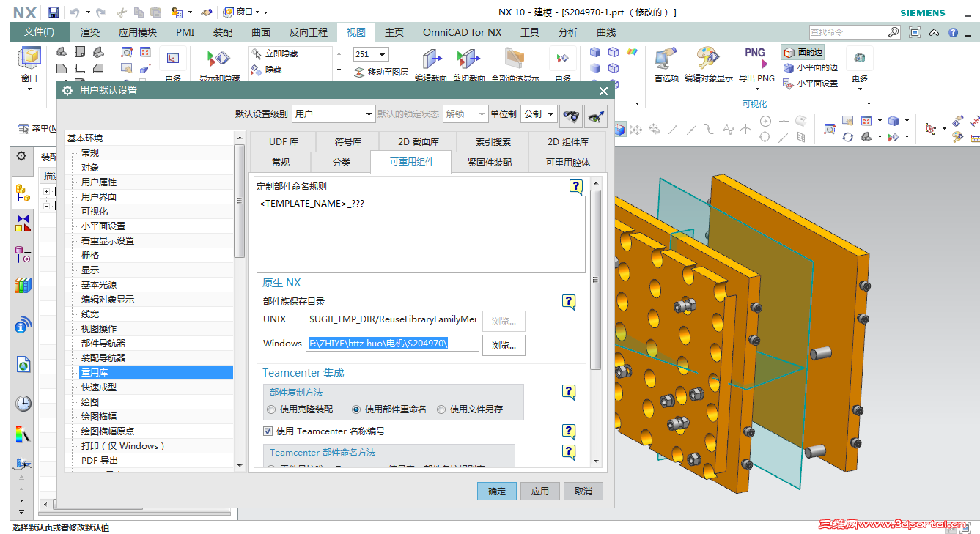
Task: Click the Windows directory path field
Action: pos(392,344)
